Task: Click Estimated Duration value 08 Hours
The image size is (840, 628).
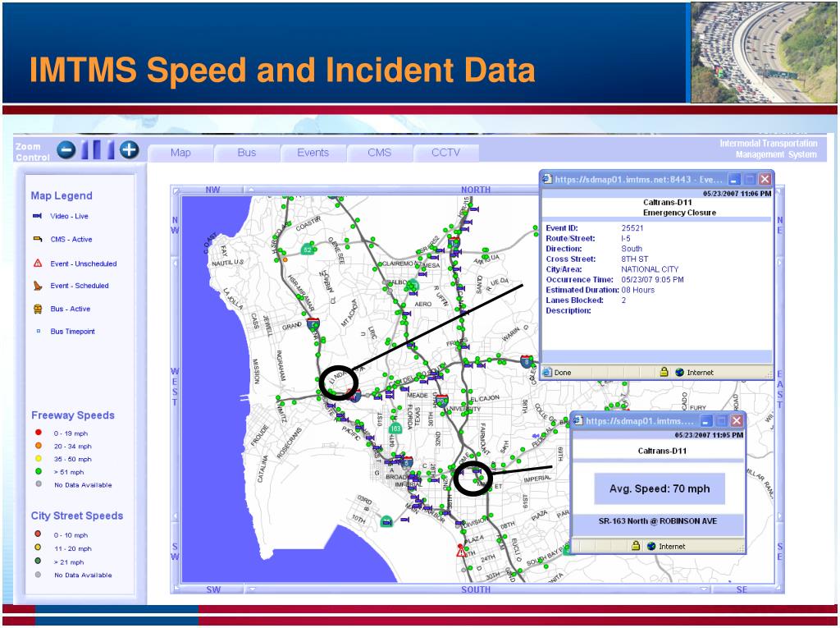Action: click(x=637, y=290)
